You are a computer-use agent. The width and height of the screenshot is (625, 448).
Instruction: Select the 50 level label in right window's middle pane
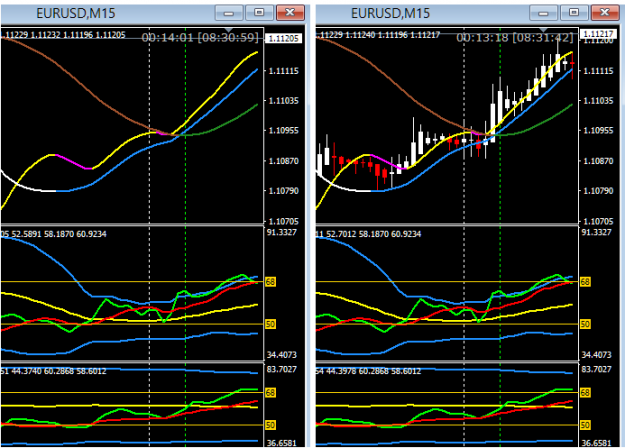[x=585, y=324]
